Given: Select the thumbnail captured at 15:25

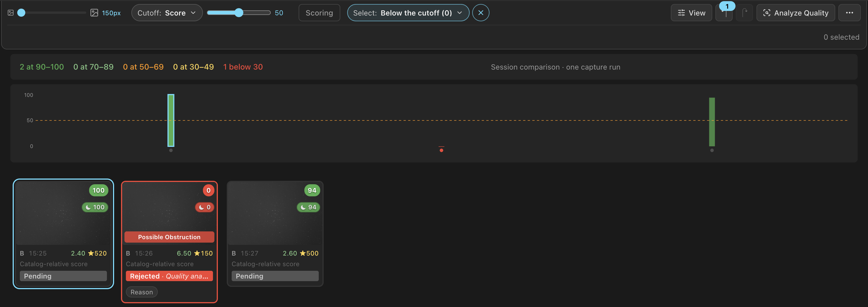Looking at the screenshot, I should coord(63,213).
